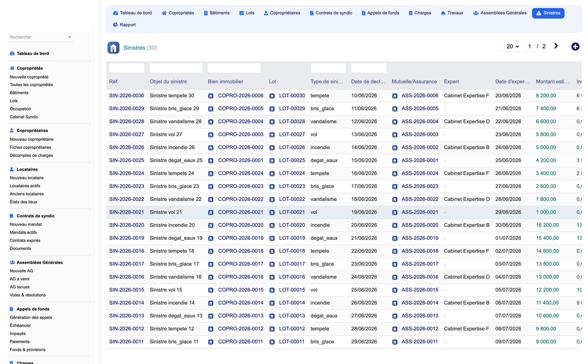588x364 pixels.
Task: Click sidebar Locataires person icon
Action: (x=12, y=169)
